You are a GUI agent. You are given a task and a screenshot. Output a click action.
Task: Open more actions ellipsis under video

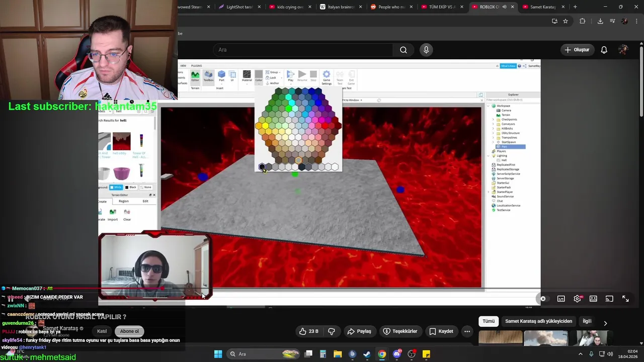click(467, 331)
